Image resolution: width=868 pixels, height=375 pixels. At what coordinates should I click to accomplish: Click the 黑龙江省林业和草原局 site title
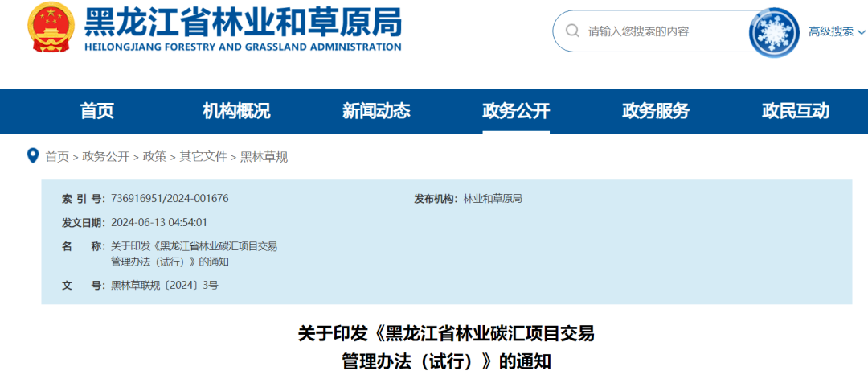pos(243,23)
